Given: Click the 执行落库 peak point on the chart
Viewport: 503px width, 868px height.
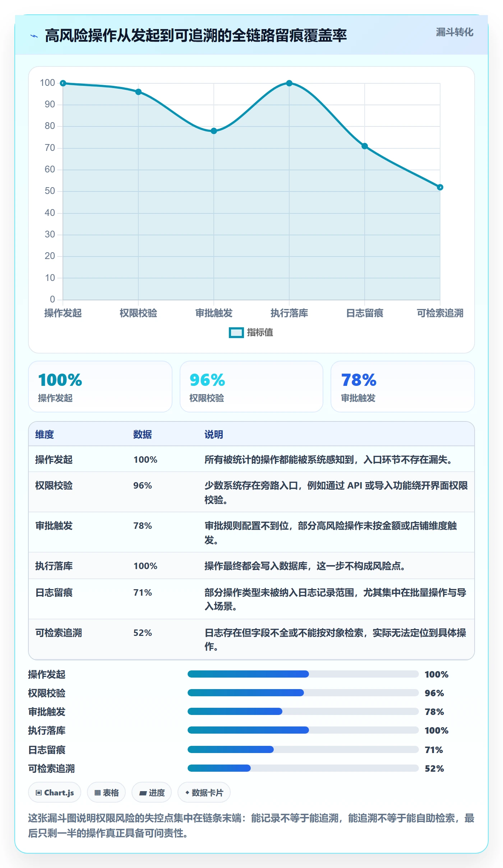Looking at the screenshot, I should click(x=289, y=83).
